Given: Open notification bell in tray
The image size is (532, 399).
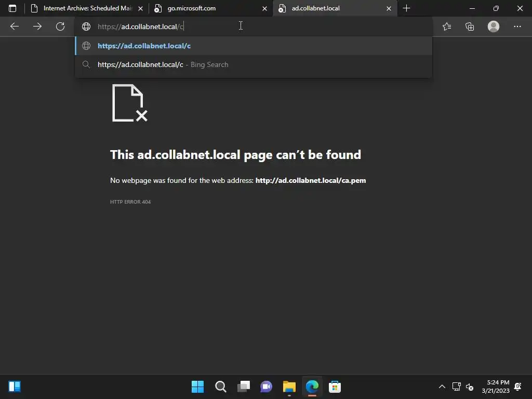Looking at the screenshot, I should tap(518, 387).
